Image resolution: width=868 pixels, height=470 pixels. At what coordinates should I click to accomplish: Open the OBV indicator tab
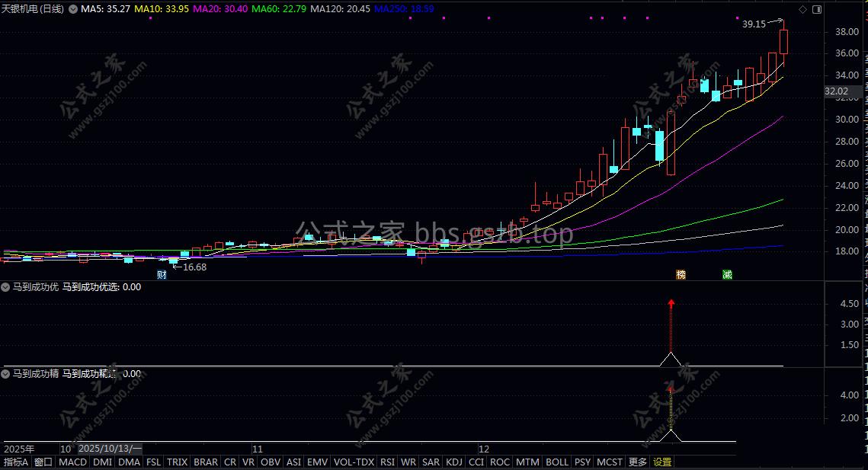[x=271, y=462]
